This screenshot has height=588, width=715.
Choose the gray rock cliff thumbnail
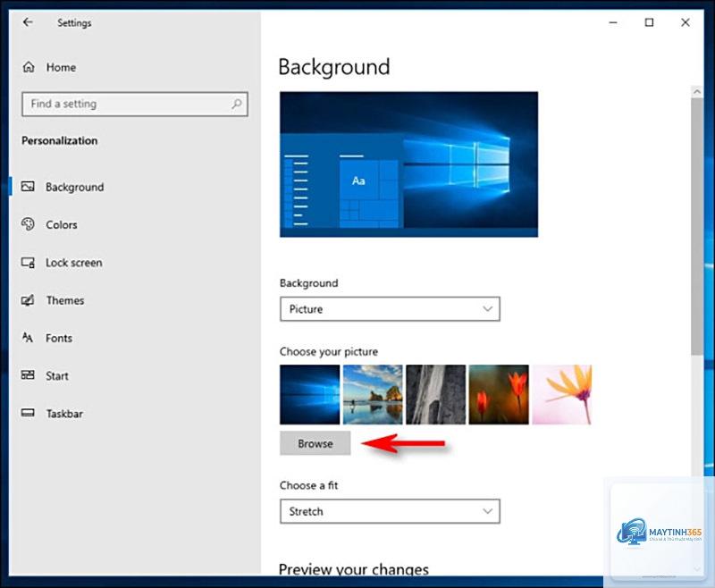tap(436, 394)
